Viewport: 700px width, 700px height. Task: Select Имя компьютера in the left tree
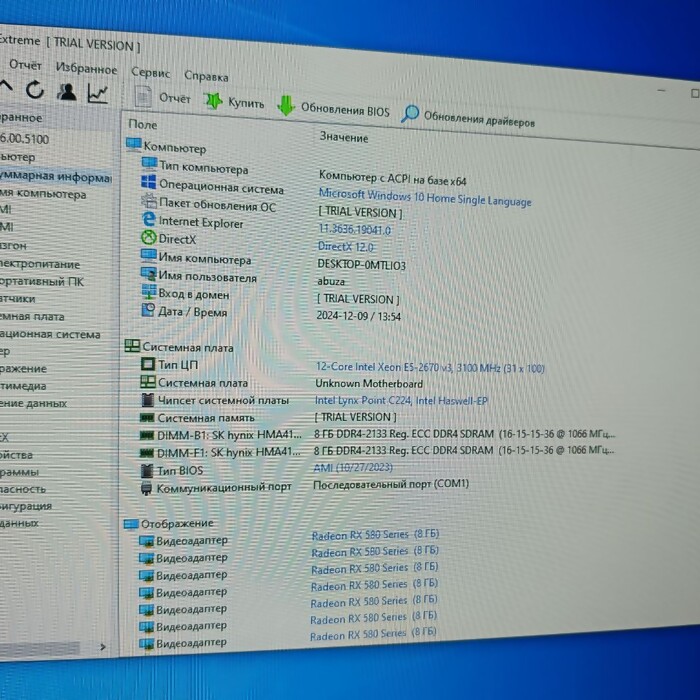point(43,194)
